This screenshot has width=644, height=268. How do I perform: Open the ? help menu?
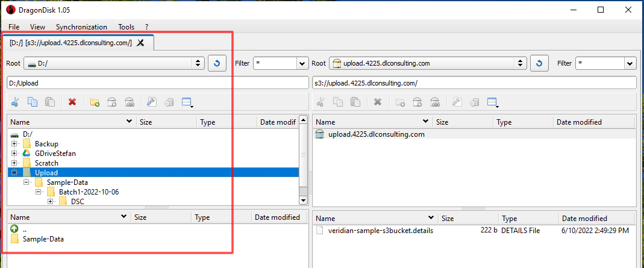click(146, 26)
